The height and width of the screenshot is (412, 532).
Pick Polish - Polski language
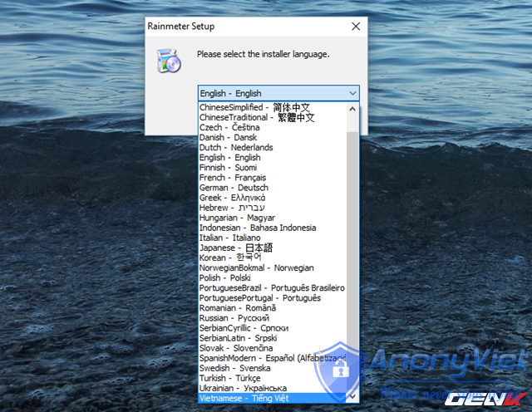(273, 277)
